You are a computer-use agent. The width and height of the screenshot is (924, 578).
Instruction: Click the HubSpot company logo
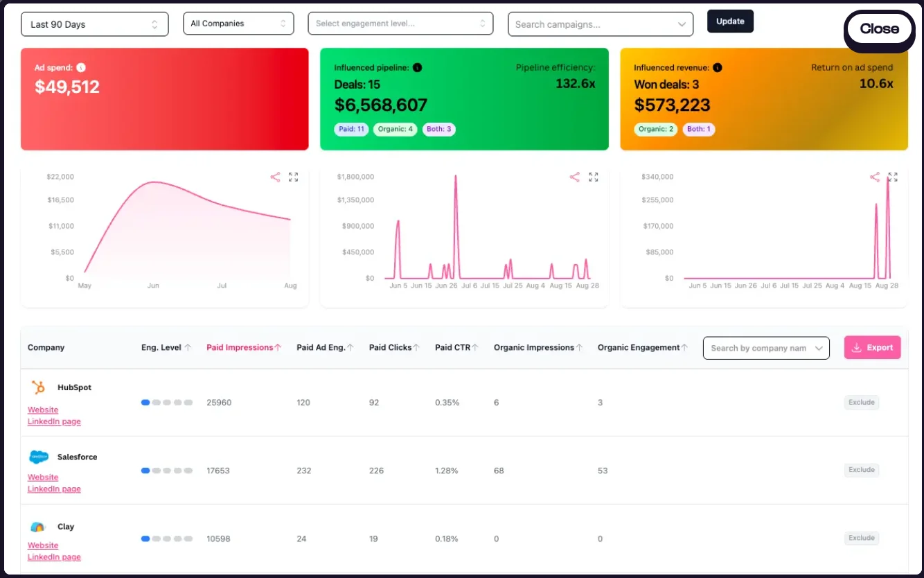coord(37,387)
